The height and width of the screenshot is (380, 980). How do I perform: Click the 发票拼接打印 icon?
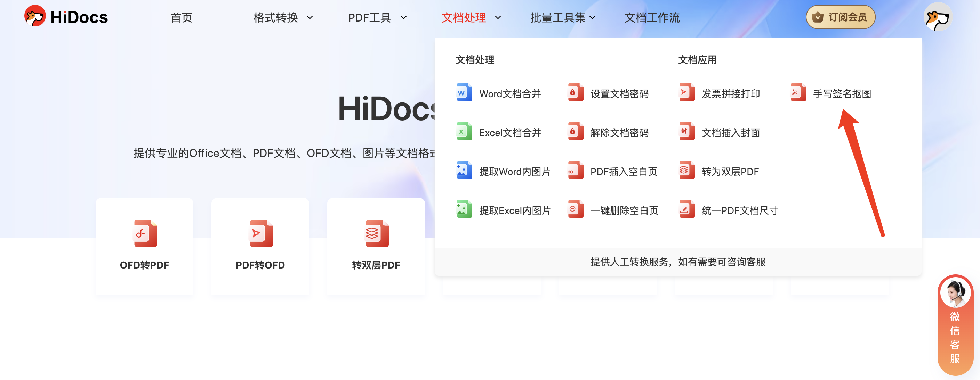click(x=687, y=92)
